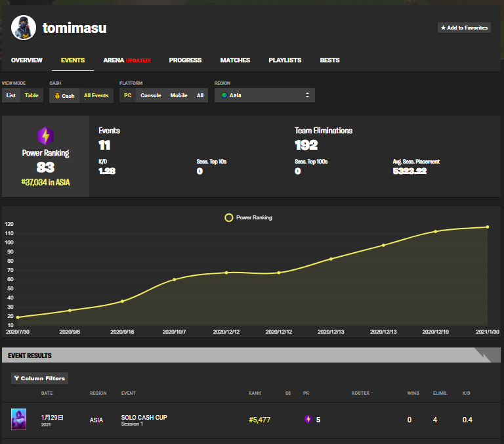Click the 2020/9/6 chart data point

pyautogui.click(x=70, y=311)
